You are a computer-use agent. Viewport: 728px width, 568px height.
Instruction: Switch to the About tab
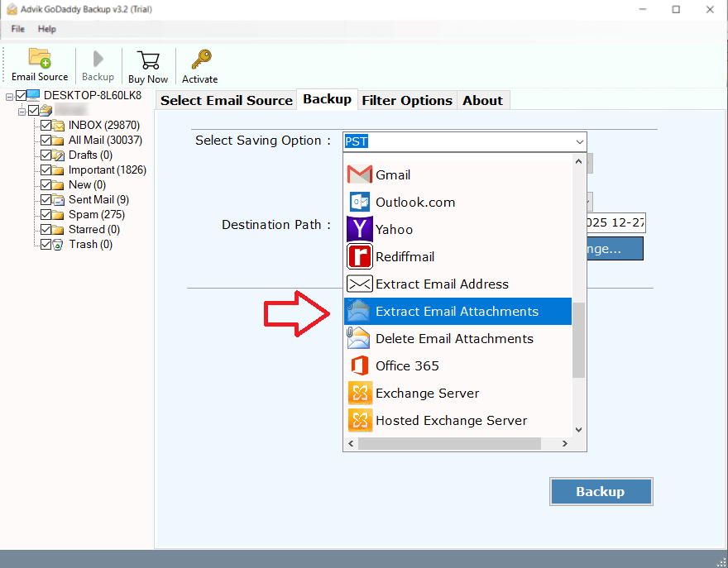pyautogui.click(x=483, y=100)
